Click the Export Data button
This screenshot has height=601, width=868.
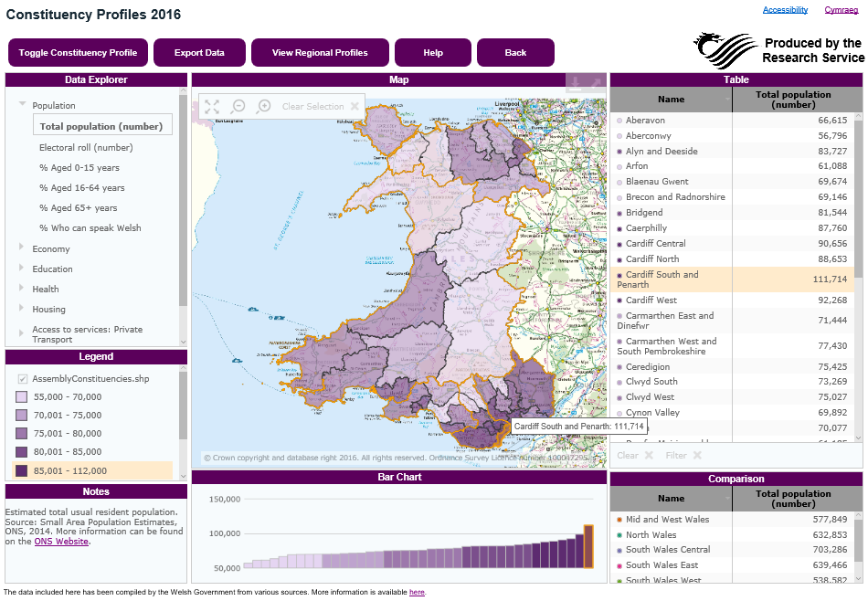(200, 52)
